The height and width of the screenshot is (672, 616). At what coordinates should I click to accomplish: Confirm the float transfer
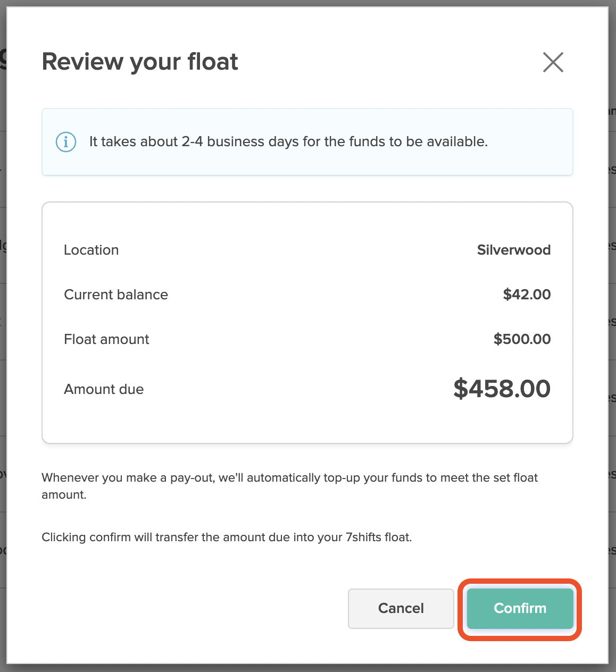coord(520,608)
